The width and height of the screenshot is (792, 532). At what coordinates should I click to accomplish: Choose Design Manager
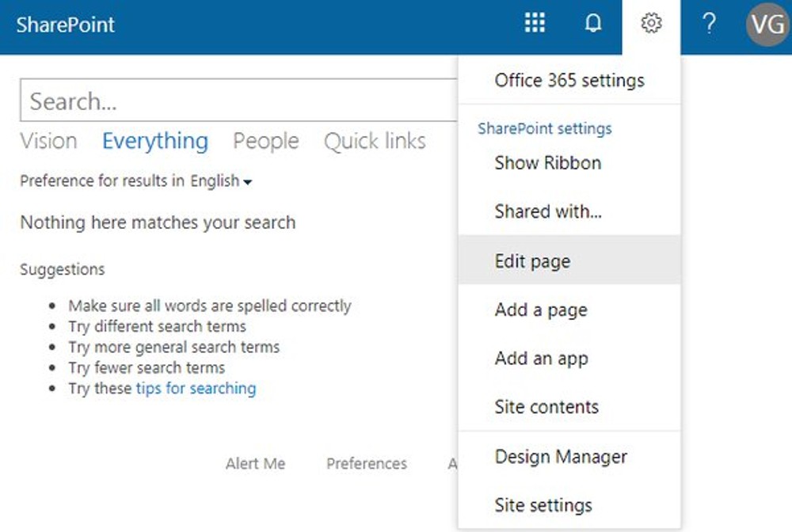tap(561, 457)
